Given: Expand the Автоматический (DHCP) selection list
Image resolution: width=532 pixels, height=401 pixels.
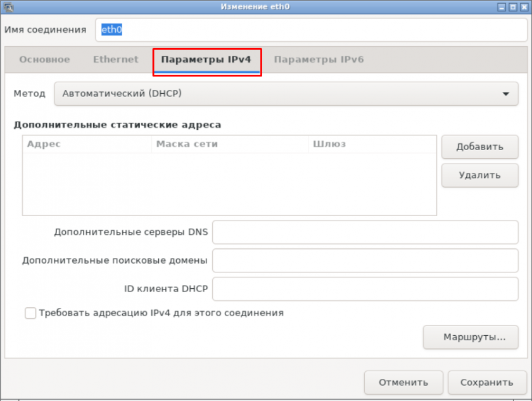Looking at the screenshot, I should point(285,93).
